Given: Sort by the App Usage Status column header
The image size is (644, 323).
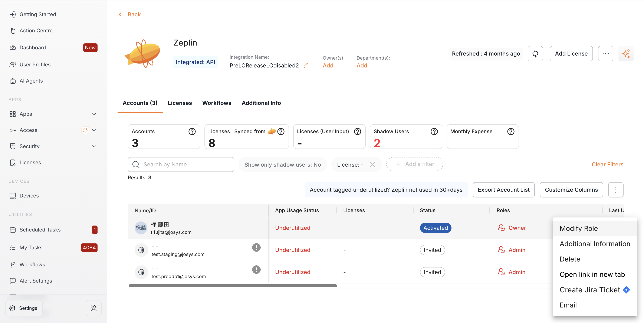Looking at the screenshot, I should pyautogui.click(x=297, y=210).
